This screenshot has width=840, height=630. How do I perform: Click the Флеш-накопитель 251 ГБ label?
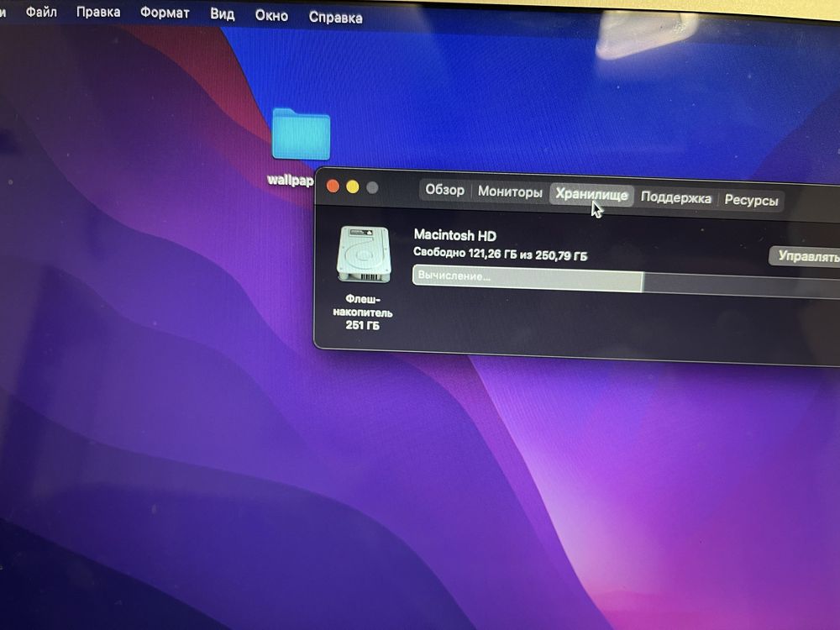363,312
